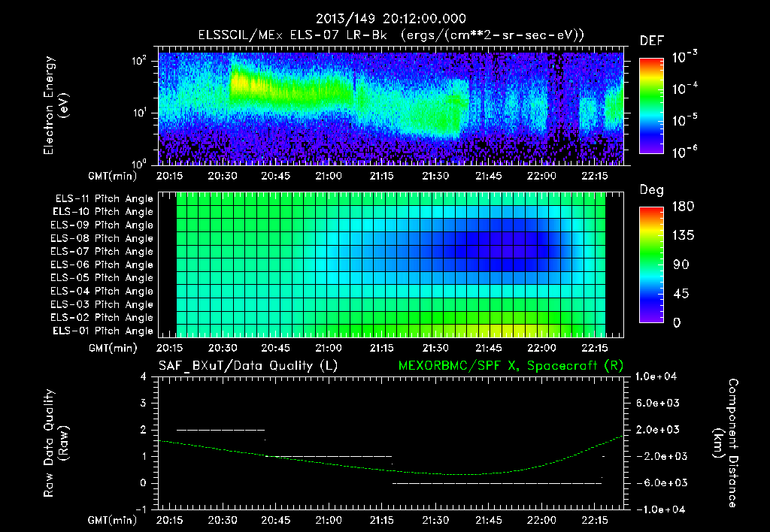Select the Component Distance (km) axis label

pyautogui.click(x=726, y=443)
